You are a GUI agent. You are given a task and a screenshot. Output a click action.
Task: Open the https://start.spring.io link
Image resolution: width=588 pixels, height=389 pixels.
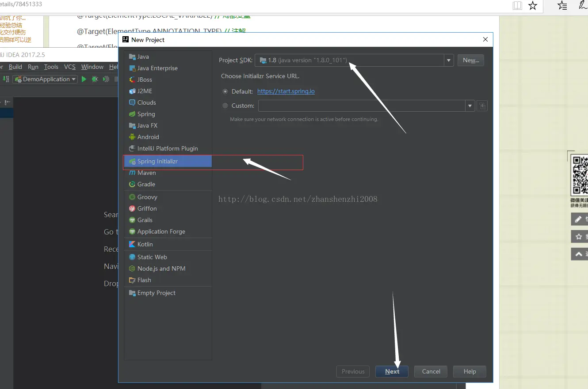pos(286,91)
